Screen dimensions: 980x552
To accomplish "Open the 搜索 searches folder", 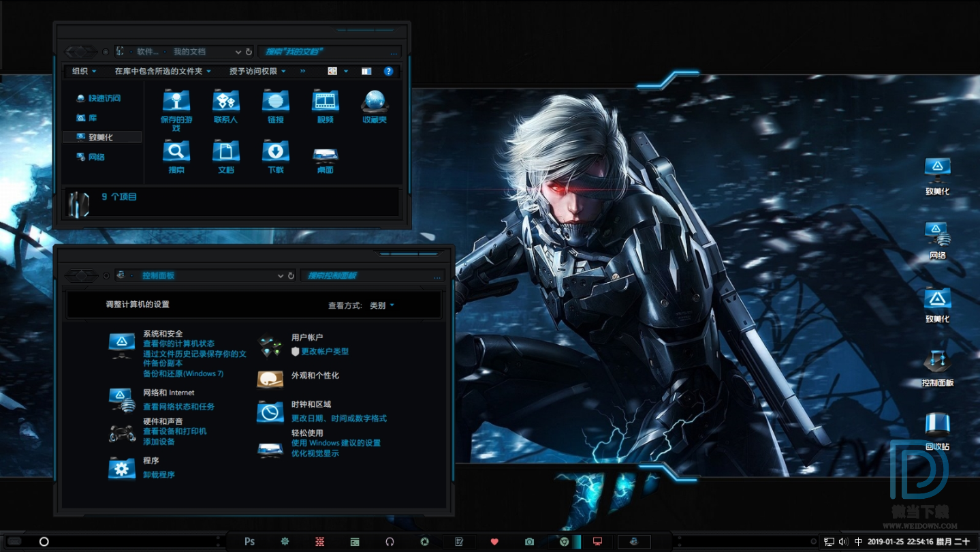I will tap(176, 157).
